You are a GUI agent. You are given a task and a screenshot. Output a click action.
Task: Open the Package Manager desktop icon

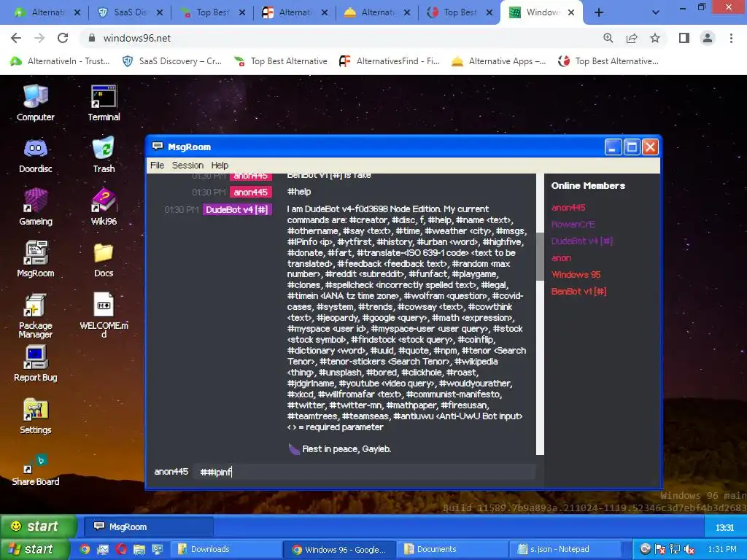point(35,316)
